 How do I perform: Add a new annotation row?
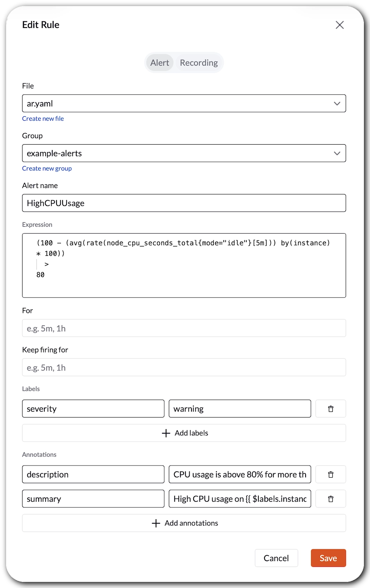coord(184,523)
